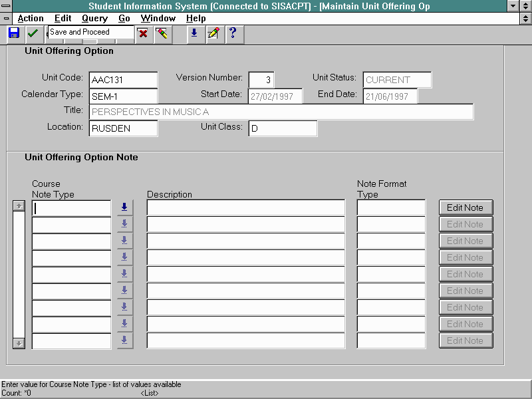This screenshot has height=399, width=532.
Task: Click inside the Unit Code field
Action: (x=123, y=80)
